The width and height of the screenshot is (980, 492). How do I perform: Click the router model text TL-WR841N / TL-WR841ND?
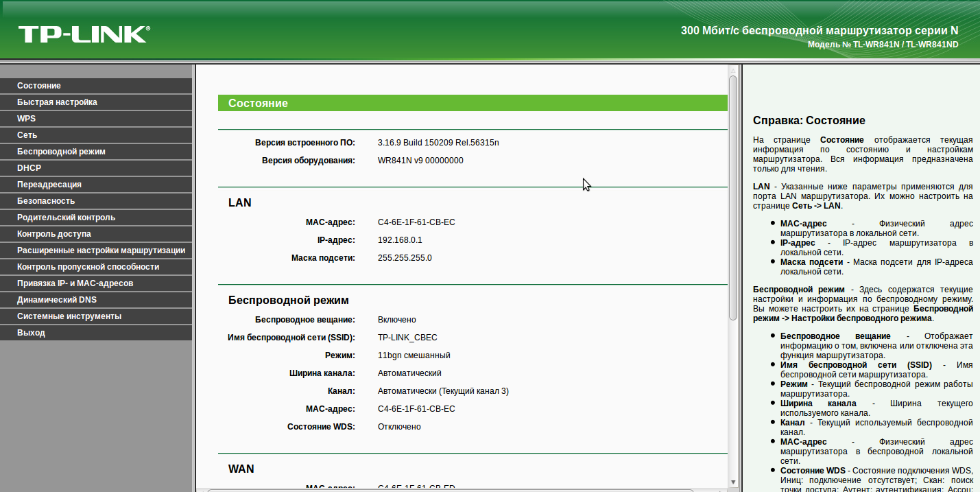point(906,45)
